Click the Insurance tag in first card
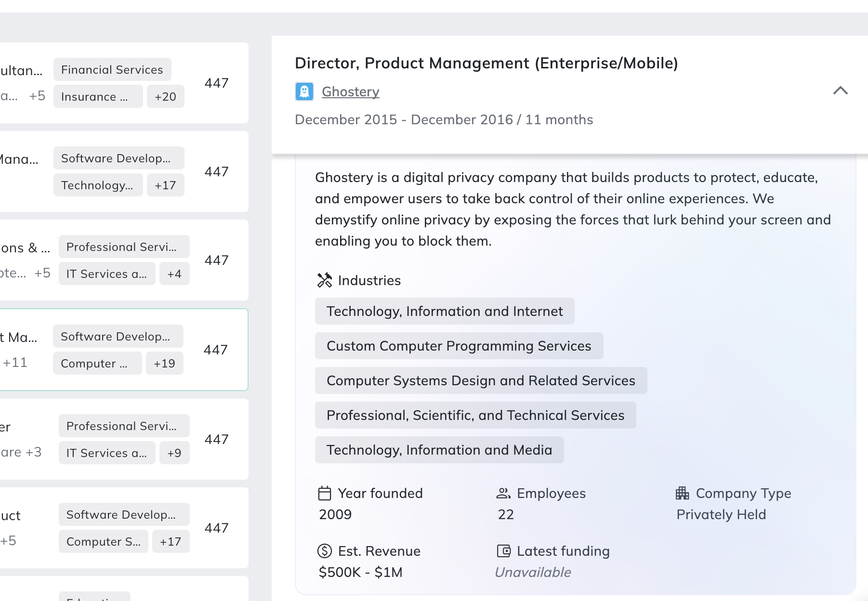Screen dimensions: 868x601 click(98, 96)
